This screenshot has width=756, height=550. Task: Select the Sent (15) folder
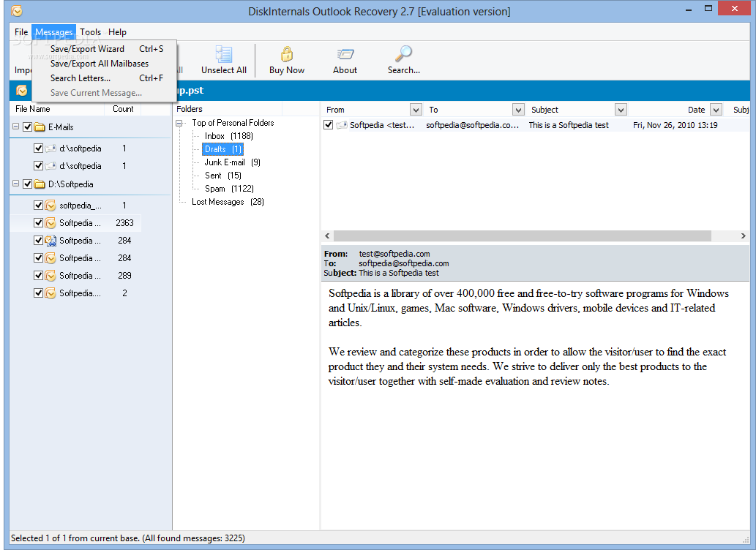click(x=222, y=176)
